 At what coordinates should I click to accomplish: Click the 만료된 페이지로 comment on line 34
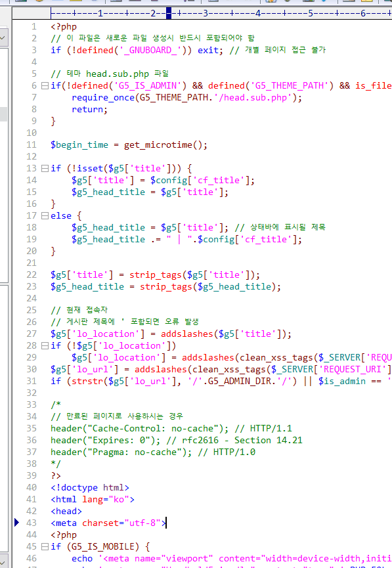117,416
